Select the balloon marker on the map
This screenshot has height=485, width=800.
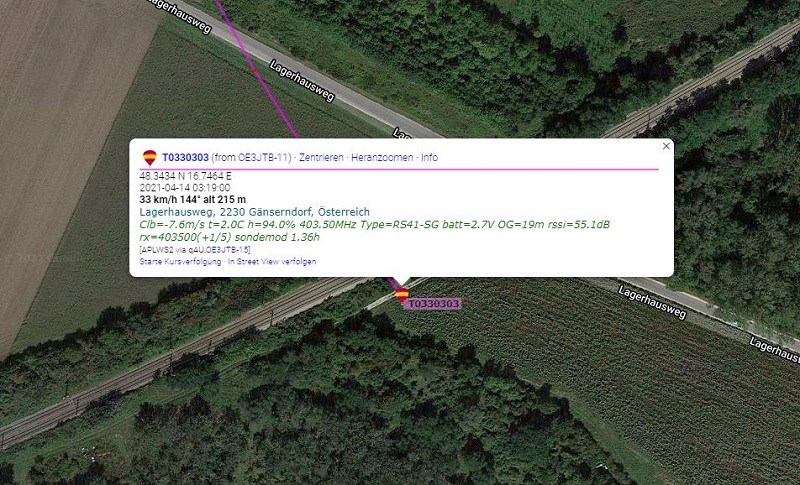pyautogui.click(x=402, y=294)
